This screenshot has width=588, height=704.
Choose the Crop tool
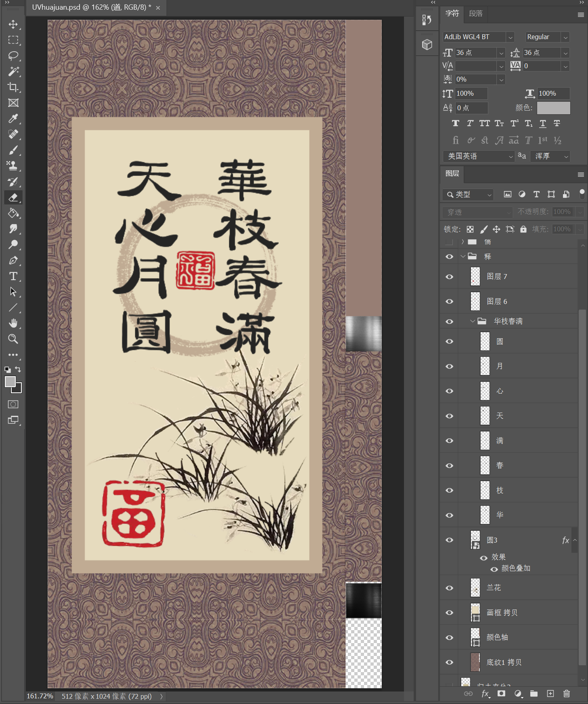13,87
